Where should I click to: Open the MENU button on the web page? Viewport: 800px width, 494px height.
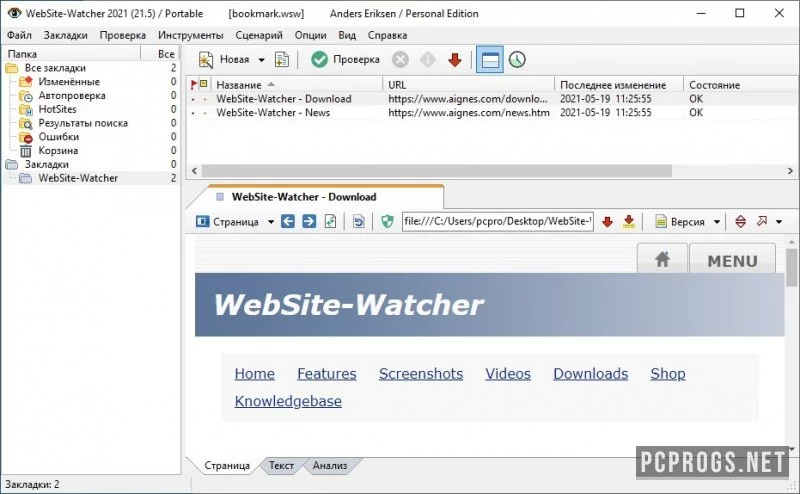click(x=732, y=260)
